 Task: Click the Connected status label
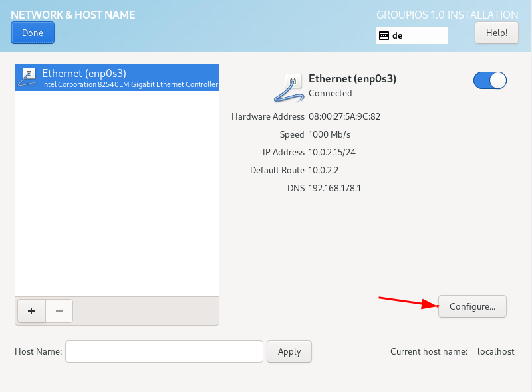coord(330,94)
